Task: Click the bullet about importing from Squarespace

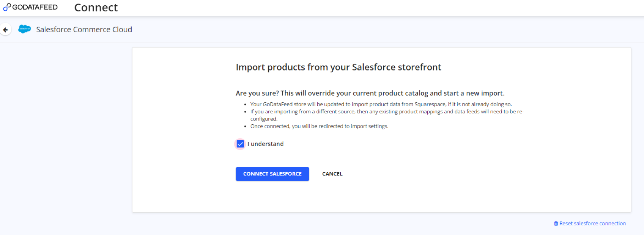Action: point(381,104)
